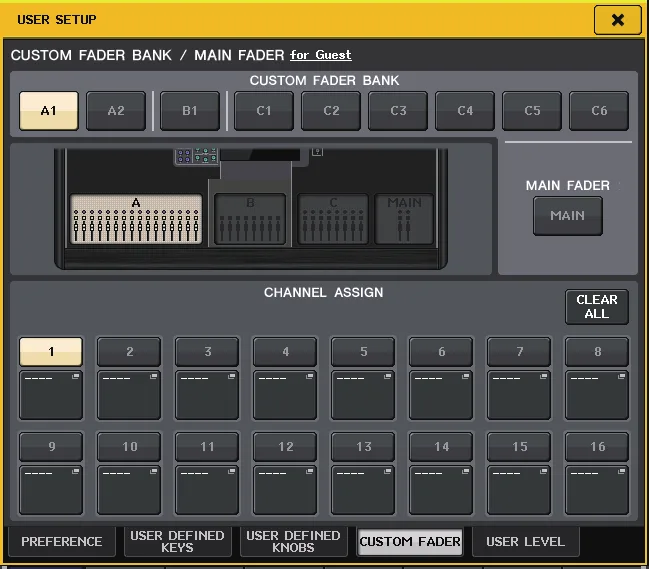Open channel selection popup under fader 10
This screenshot has width=649, height=569.
pyautogui.click(x=129, y=490)
